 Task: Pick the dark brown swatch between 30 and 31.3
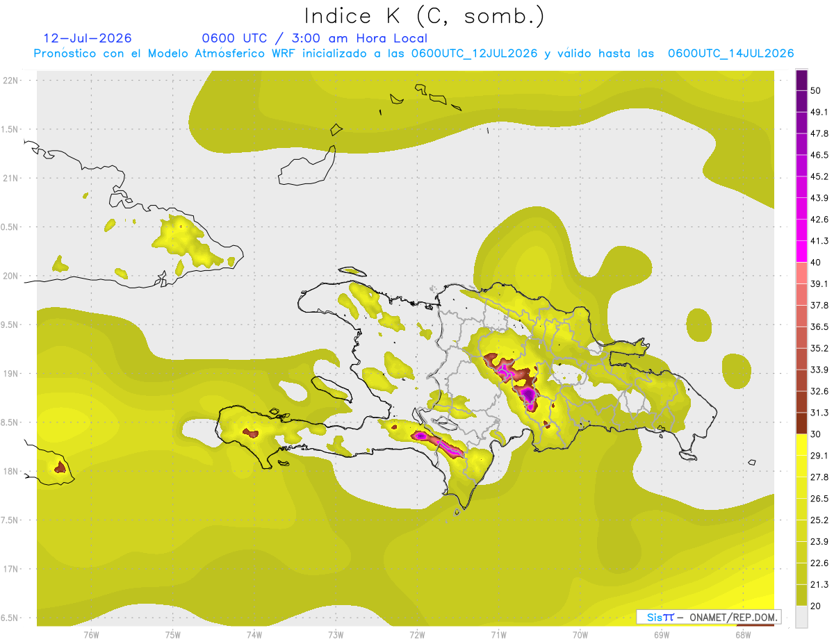[x=801, y=423]
